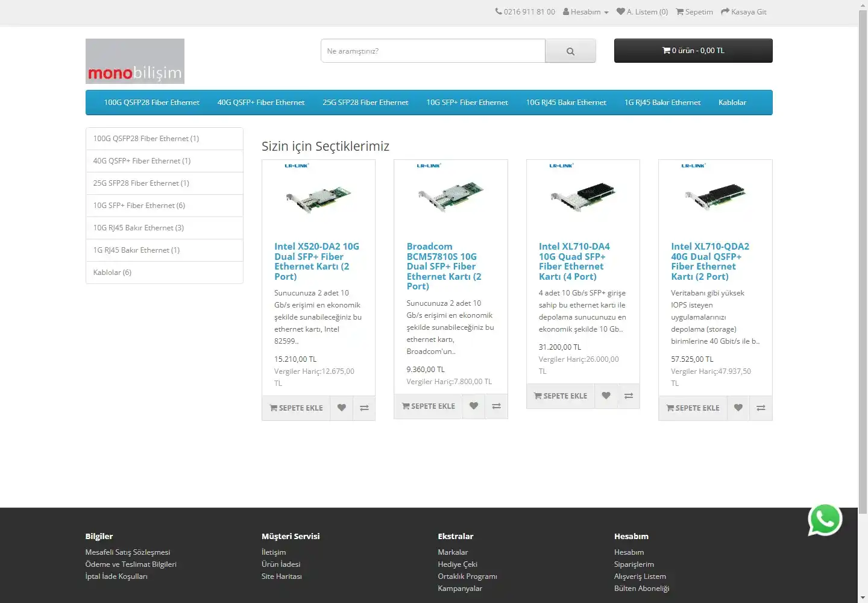Add Intel XL710-DA4 to wishlist heart
The height and width of the screenshot is (603, 868).
tap(606, 396)
